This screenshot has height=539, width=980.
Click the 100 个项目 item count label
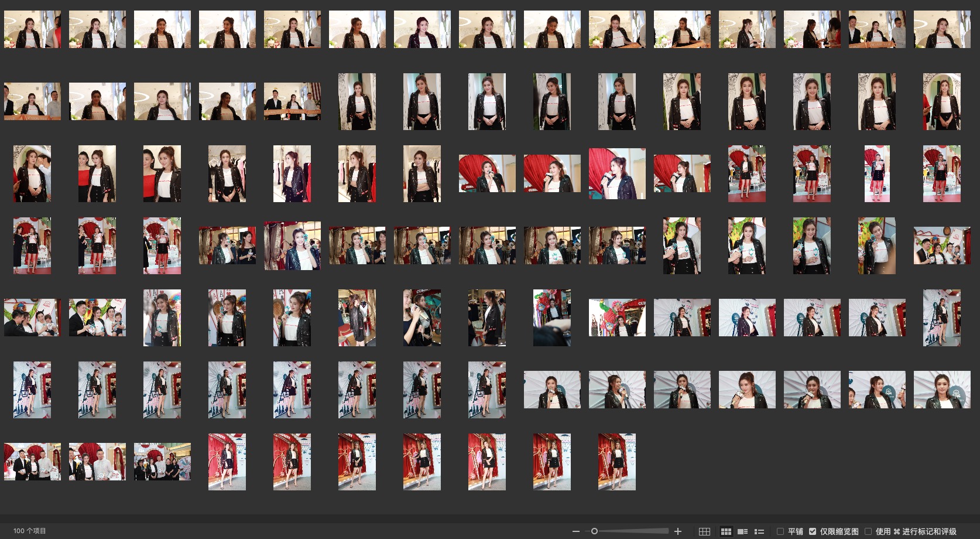pos(29,531)
